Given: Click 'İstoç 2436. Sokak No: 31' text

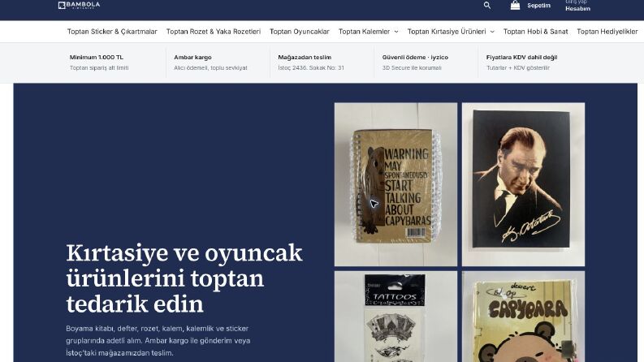Looking at the screenshot, I should coord(311,68).
